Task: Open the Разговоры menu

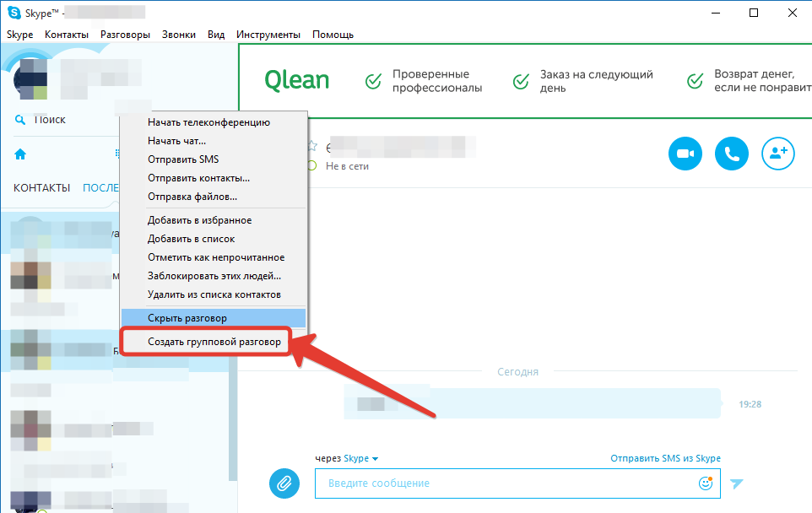Action: click(x=125, y=35)
